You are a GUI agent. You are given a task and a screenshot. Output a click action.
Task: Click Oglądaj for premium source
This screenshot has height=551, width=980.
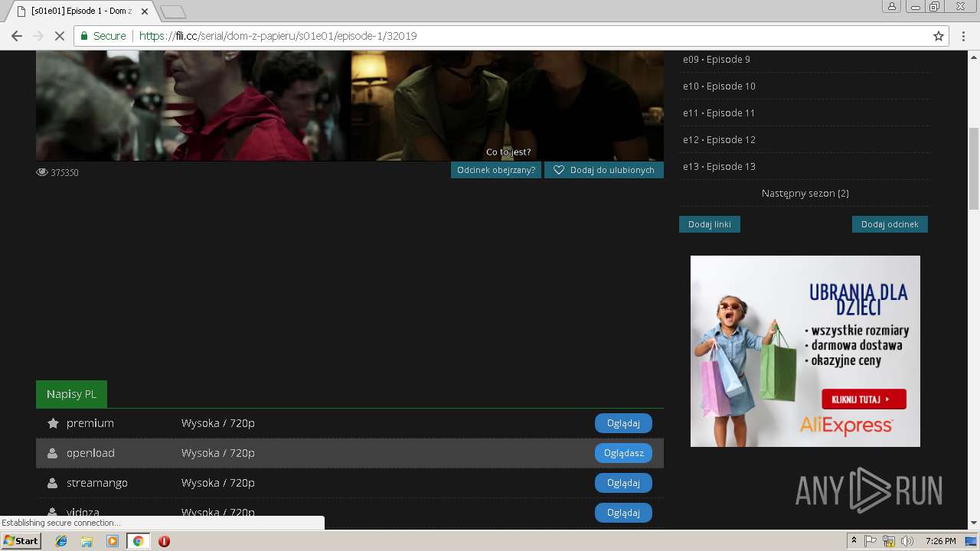[x=623, y=423]
